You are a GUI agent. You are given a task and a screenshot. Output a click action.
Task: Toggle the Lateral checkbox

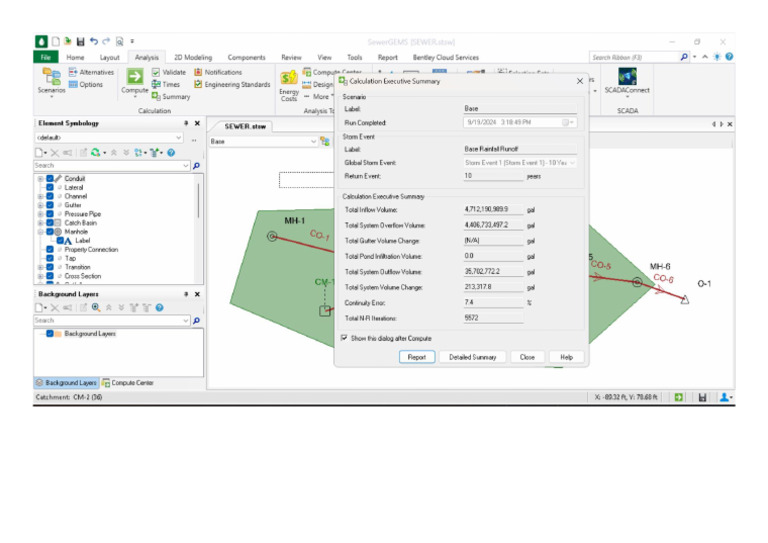[50, 188]
